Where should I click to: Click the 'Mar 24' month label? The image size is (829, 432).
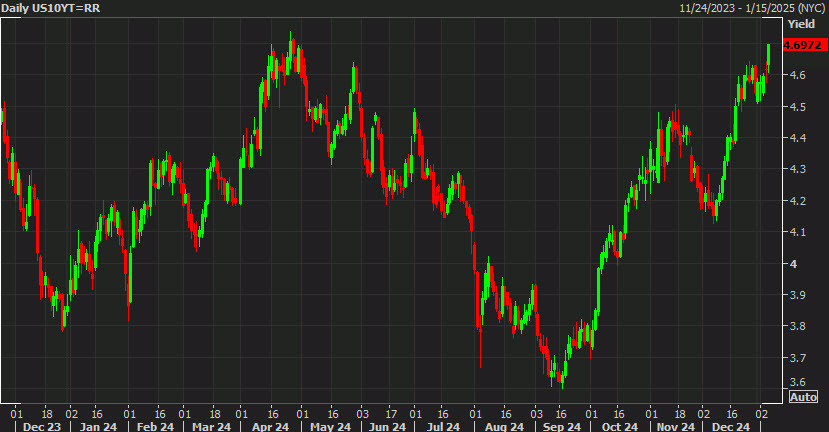pos(211,426)
